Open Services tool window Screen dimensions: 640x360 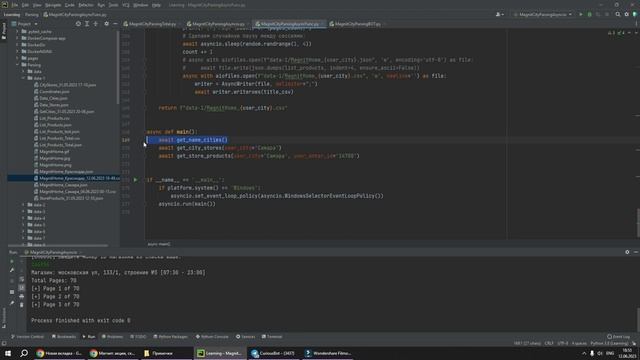coord(245,337)
